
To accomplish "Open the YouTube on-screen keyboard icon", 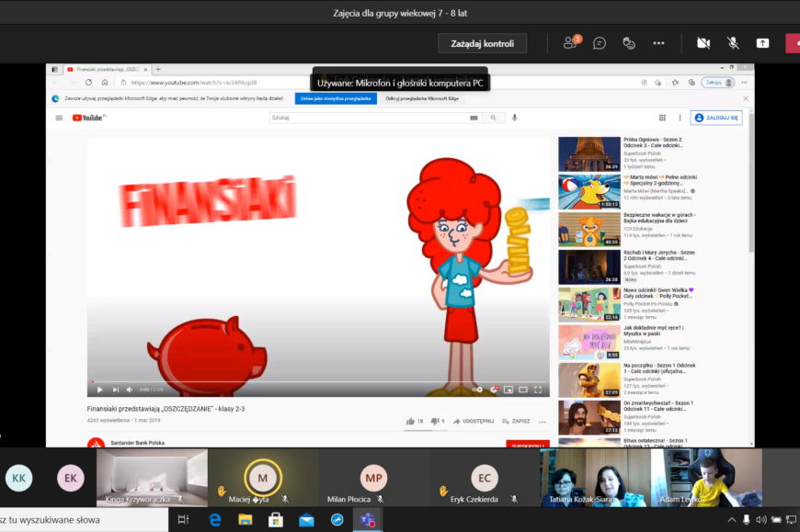I will (x=474, y=118).
